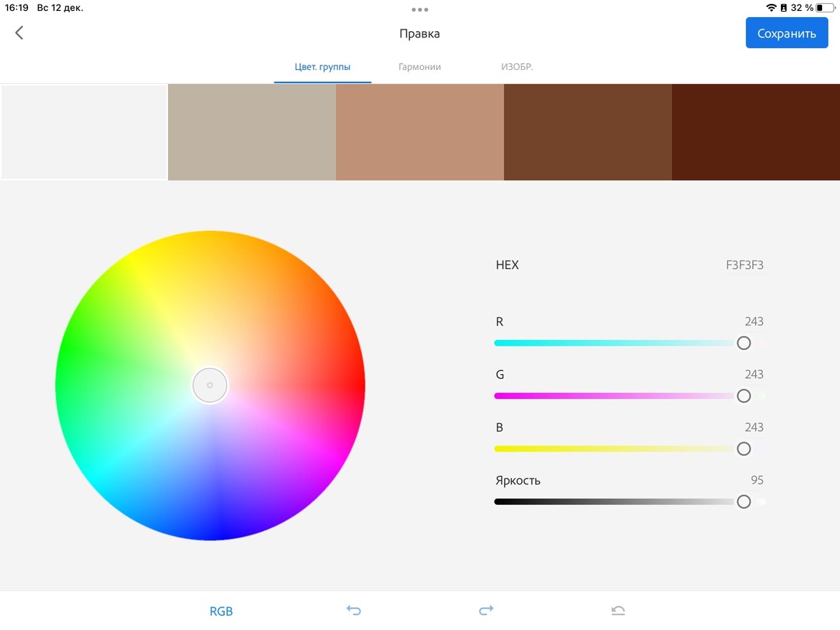Switch to the ИЗОБР. tab
This screenshot has width=840, height=630.
[517, 67]
